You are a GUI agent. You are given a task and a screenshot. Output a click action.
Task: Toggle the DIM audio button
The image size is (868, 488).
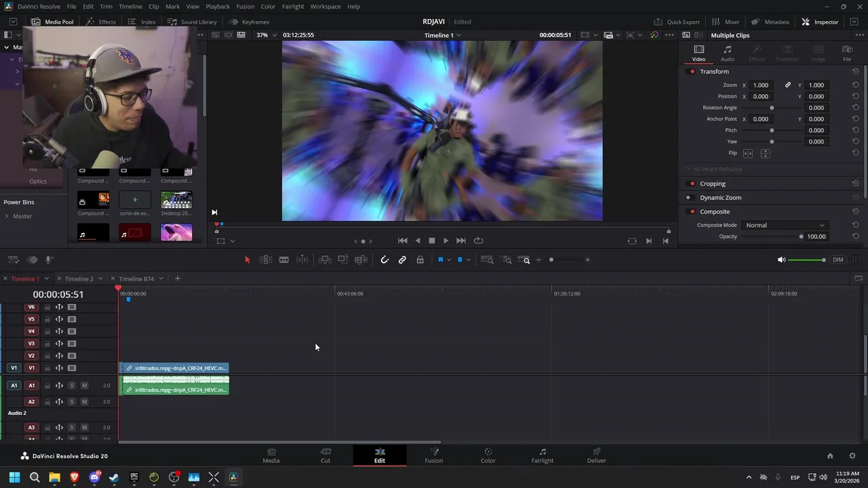[x=838, y=260]
